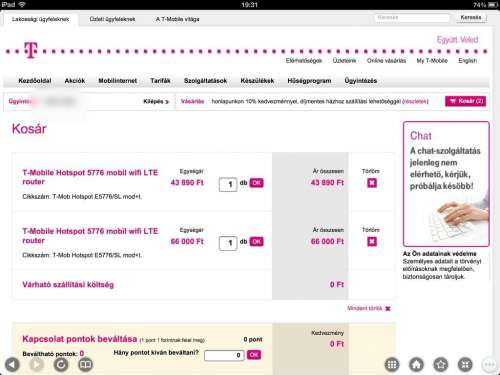Click OK to redeem Kapcsolat points
This screenshot has height=375, width=500.
tap(254, 355)
